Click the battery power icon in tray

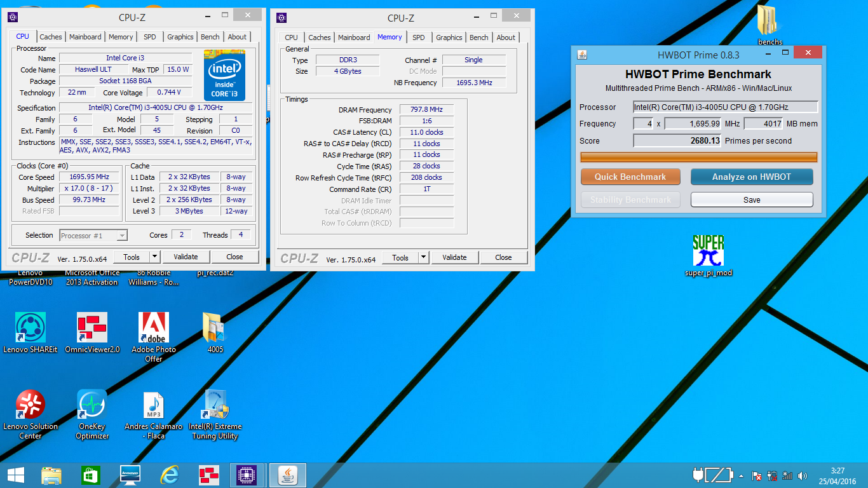(712, 475)
